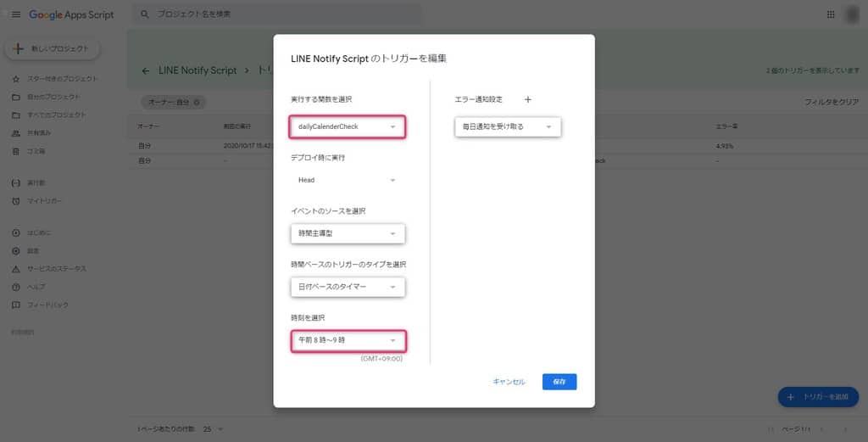Open the 午前8時～9時 time selection dropdown

(x=348, y=340)
